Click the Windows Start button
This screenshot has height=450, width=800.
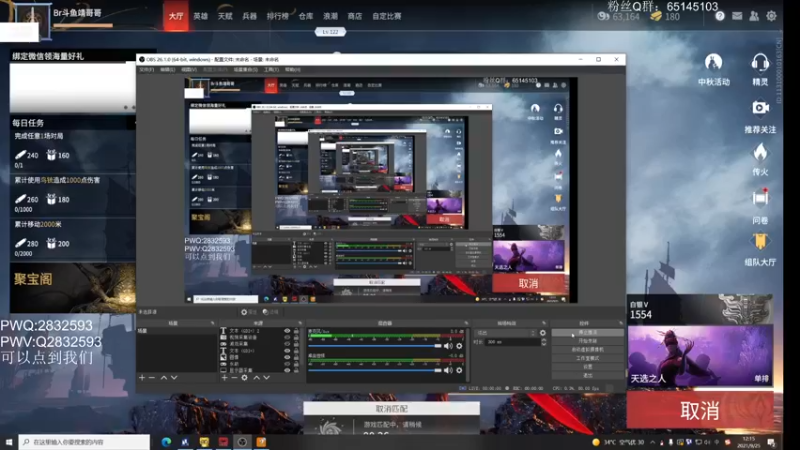pos(9,442)
